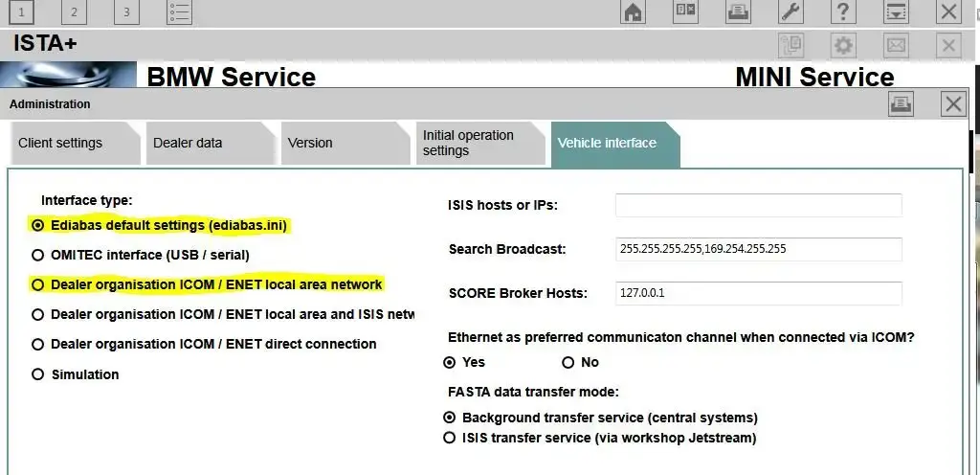Open the operations list icon

(179, 11)
